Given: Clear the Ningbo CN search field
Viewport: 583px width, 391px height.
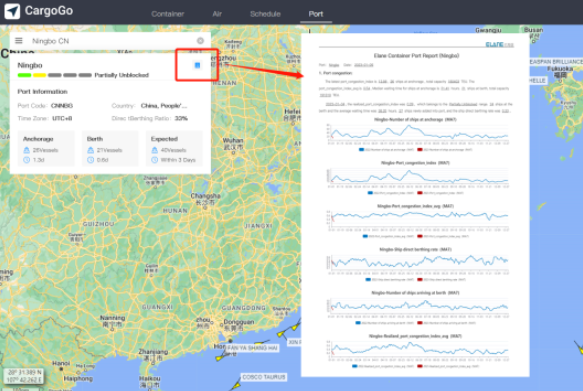Looking at the screenshot, I should 200,41.
